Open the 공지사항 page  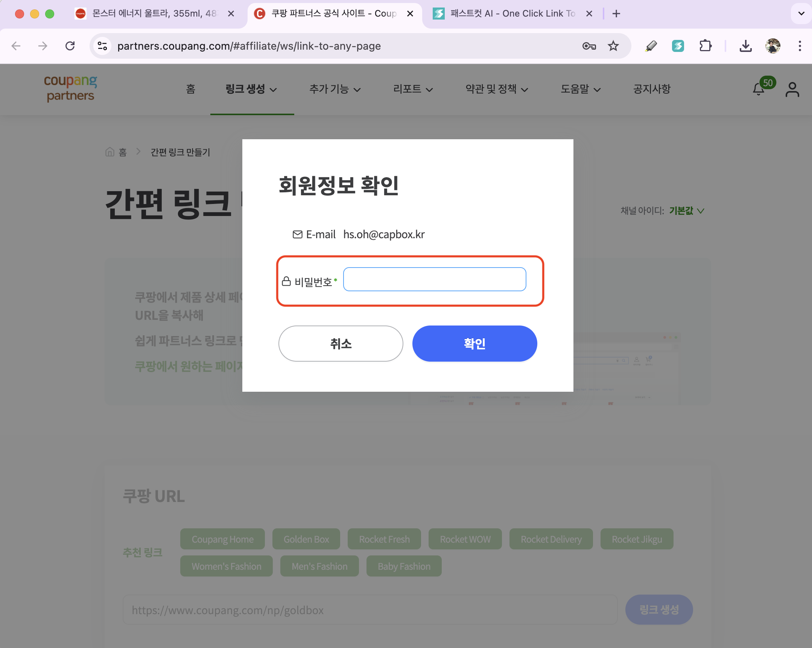point(652,89)
